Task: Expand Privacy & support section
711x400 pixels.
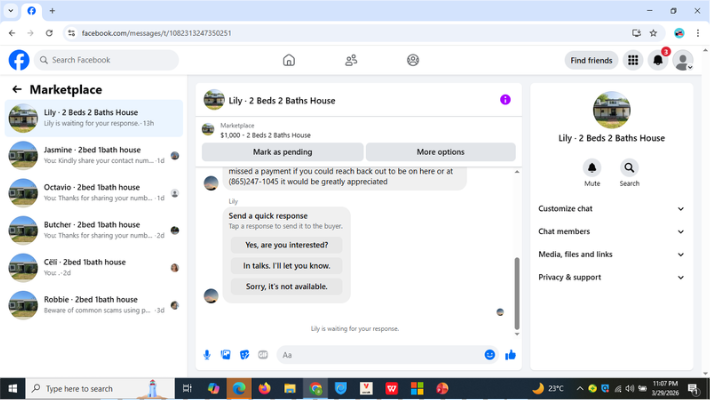Action: pyautogui.click(x=611, y=277)
